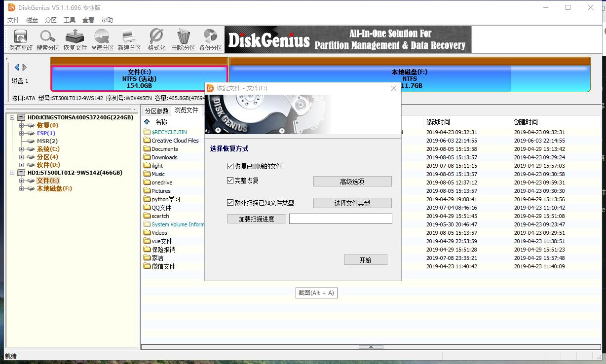The height and width of the screenshot is (364, 606).
Task: Expand the 系统(C:) partition node
Action: (x=21, y=149)
